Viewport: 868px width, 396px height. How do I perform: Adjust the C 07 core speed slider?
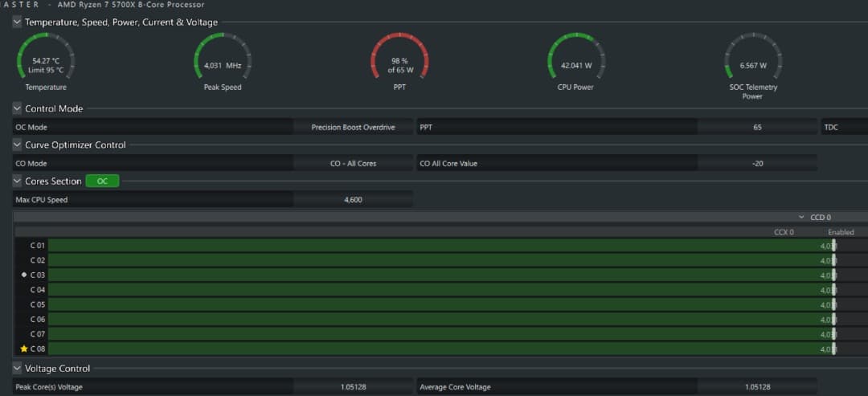(x=833, y=335)
